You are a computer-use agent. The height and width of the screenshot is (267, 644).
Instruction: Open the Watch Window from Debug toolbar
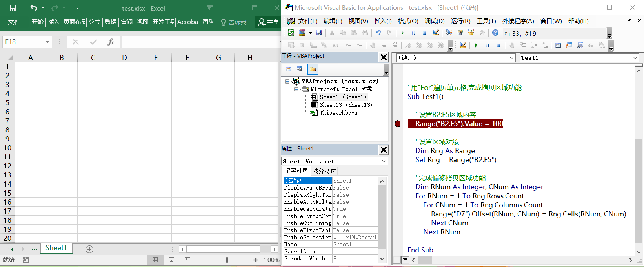click(x=580, y=46)
